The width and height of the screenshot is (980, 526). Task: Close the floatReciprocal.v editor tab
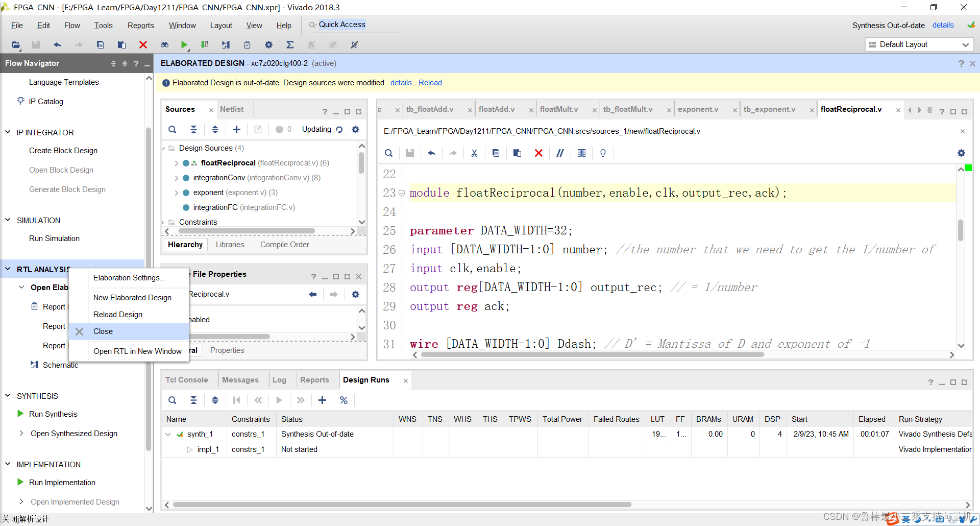pos(898,110)
